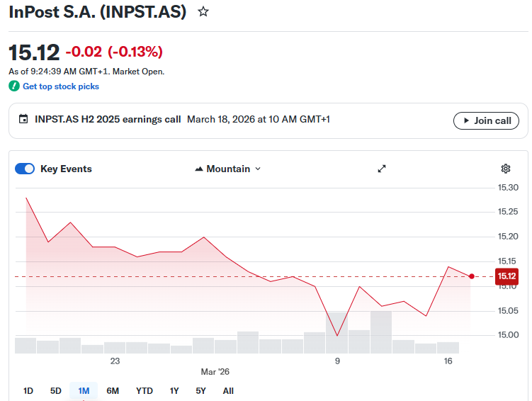Viewport: 532px width, 401px height.
Task: Open chart settings gear
Action: pos(506,169)
